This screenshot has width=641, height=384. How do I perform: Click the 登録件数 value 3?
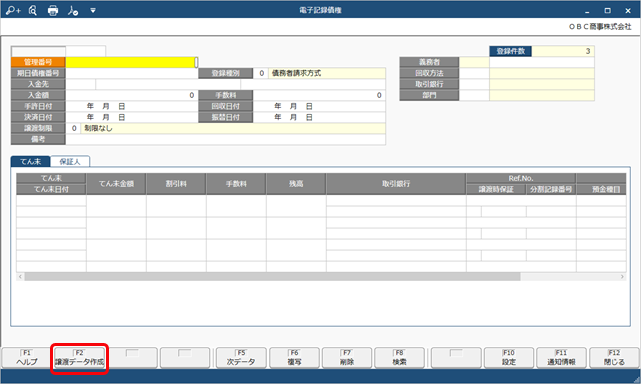click(563, 51)
